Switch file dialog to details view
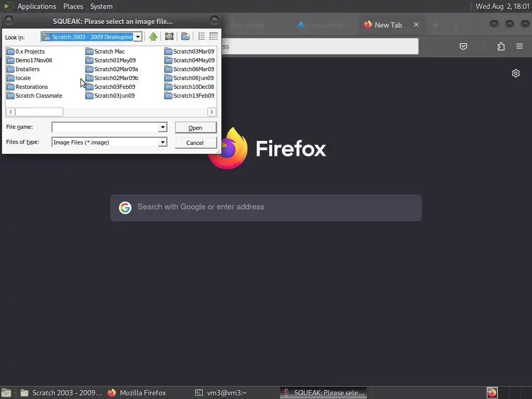The width and height of the screenshot is (532, 399). coord(214,37)
